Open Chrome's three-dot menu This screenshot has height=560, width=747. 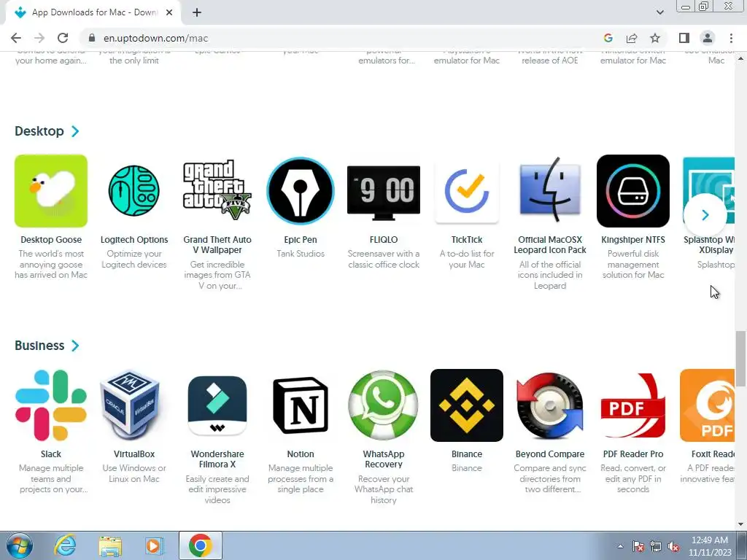click(731, 38)
